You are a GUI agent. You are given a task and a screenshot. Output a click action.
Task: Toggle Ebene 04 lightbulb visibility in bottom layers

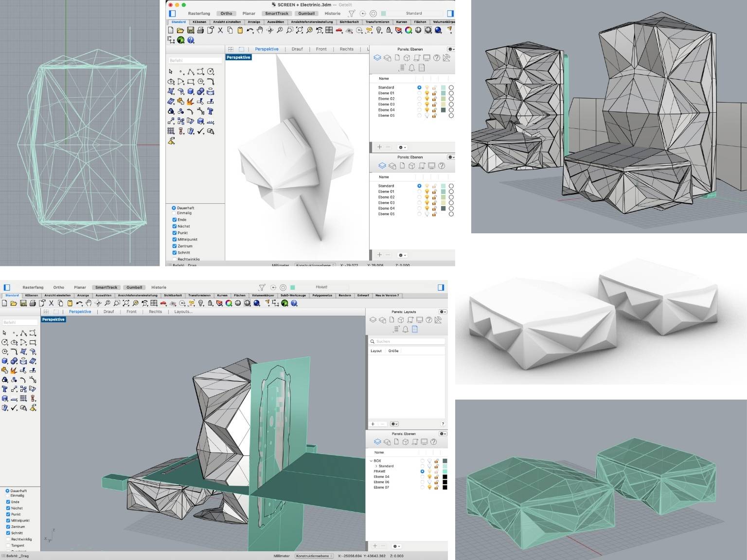click(429, 477)
